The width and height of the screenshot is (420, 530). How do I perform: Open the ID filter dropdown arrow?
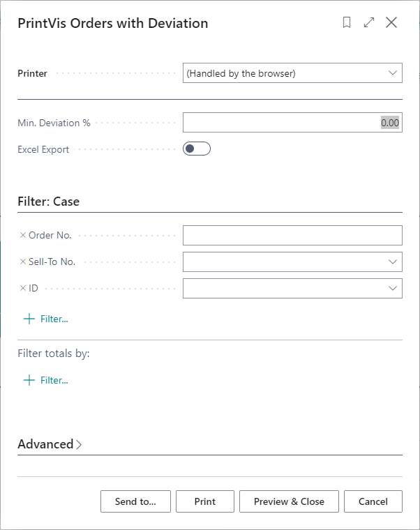coord(391,289)
